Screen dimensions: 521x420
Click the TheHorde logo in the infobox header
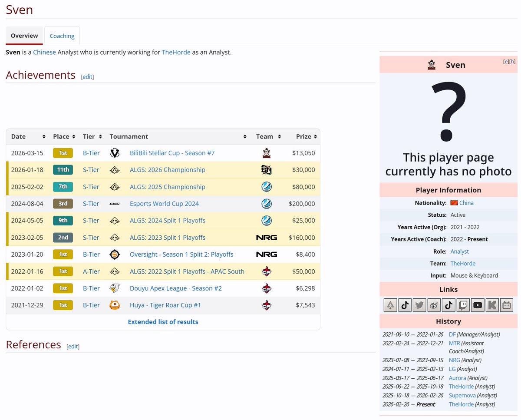[x=431, y=65]
